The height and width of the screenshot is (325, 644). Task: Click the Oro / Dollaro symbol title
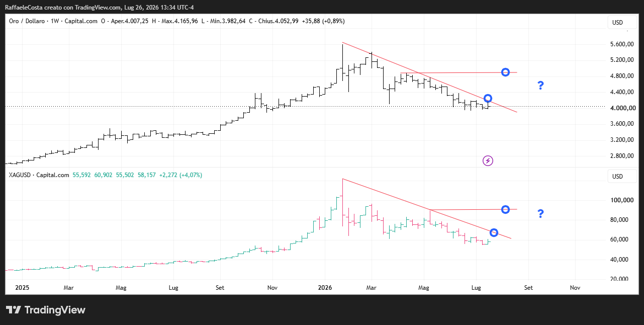(x=27, y=21)
